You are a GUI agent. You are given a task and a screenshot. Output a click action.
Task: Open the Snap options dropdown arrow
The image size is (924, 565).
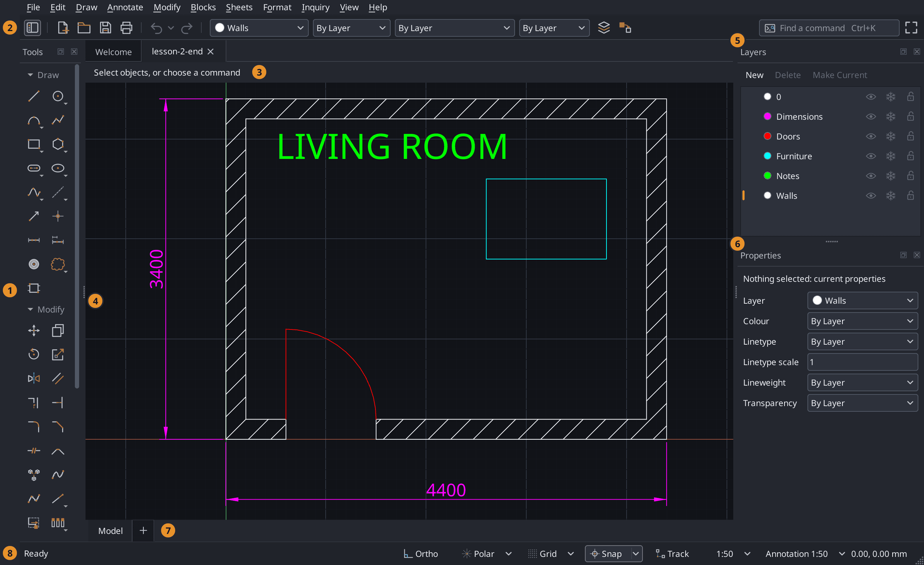(x=636, y=554)
